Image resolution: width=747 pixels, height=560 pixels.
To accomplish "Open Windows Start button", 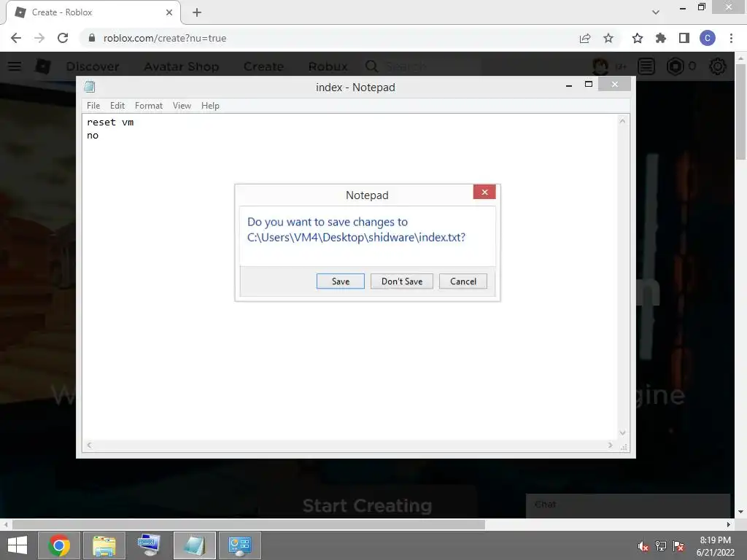I will pos(18,545).
